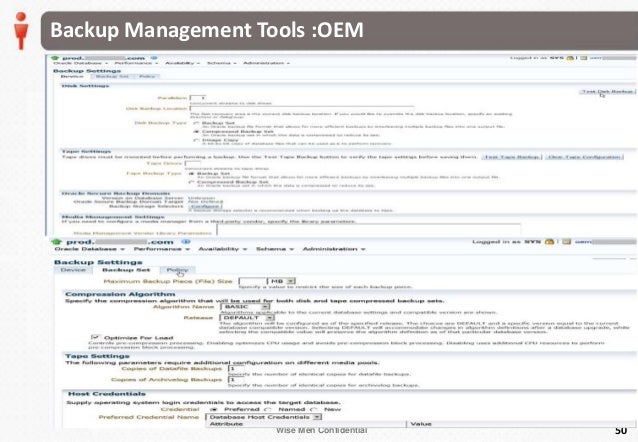Click green target status arrow in upper page header

point(56,58)
